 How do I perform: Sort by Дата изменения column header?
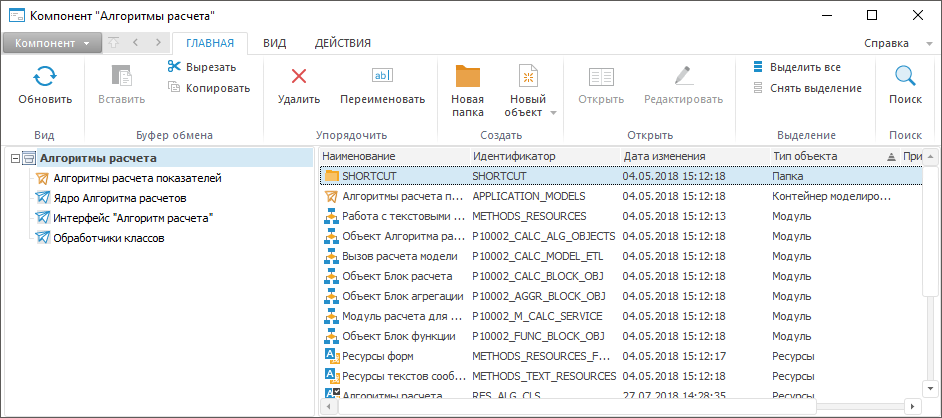(665, 156)
